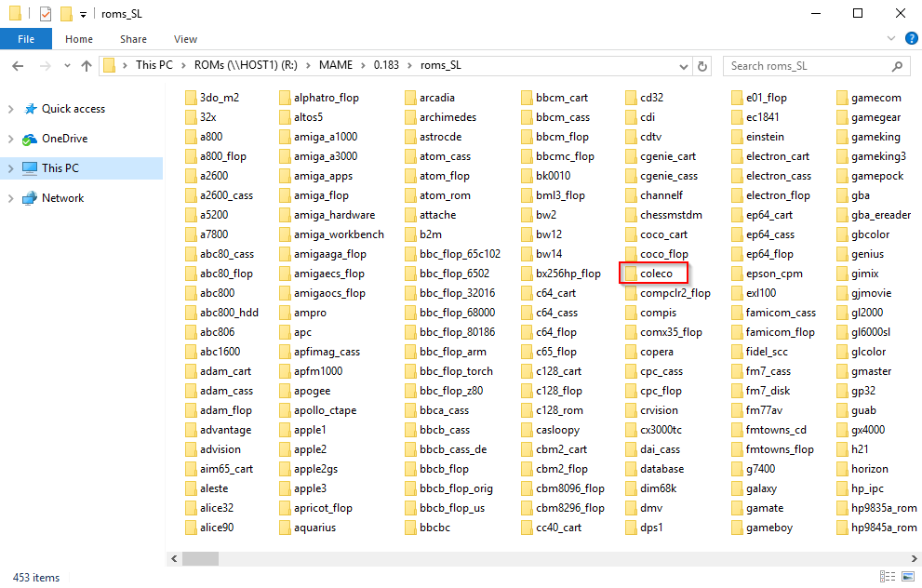Viewport: 922px width, 588px height.
Task: Click roms_SL in address breadcrumb
Action: [x=440, y=65]
